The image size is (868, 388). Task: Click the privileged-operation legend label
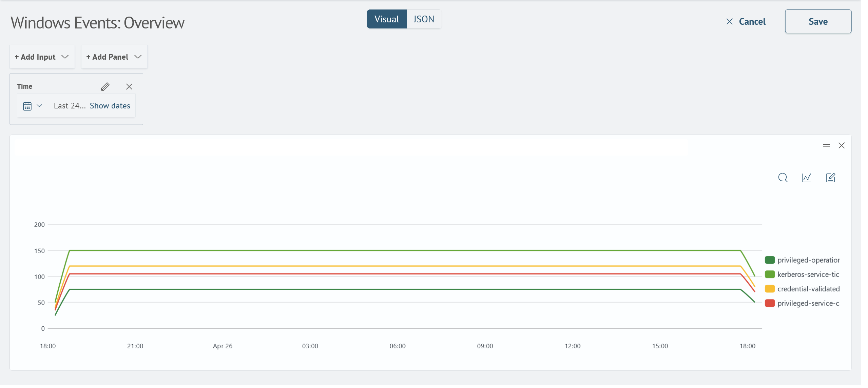pos(809,260)
